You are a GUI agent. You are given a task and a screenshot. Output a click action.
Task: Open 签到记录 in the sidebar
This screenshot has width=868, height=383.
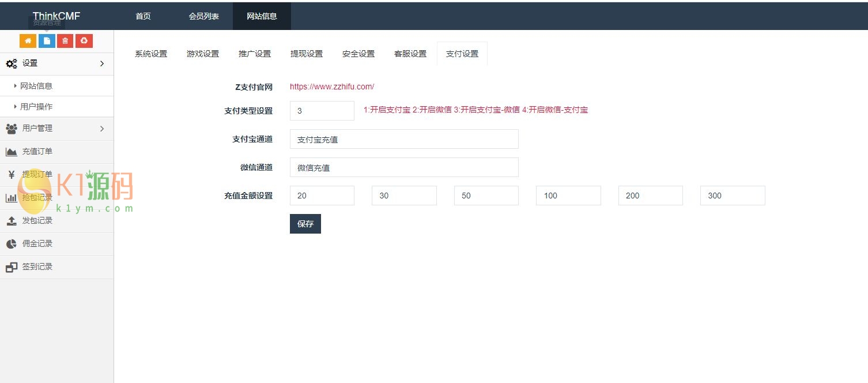coord(57,267)
